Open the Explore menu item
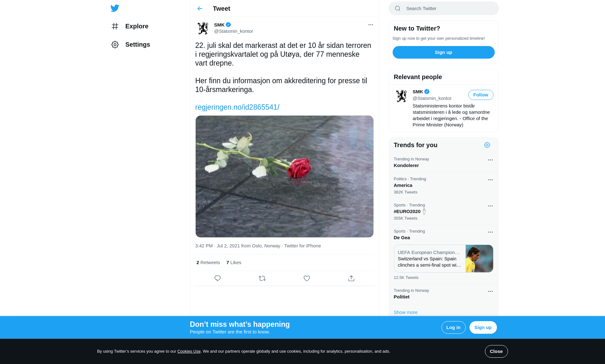 (x=136, y=26)
